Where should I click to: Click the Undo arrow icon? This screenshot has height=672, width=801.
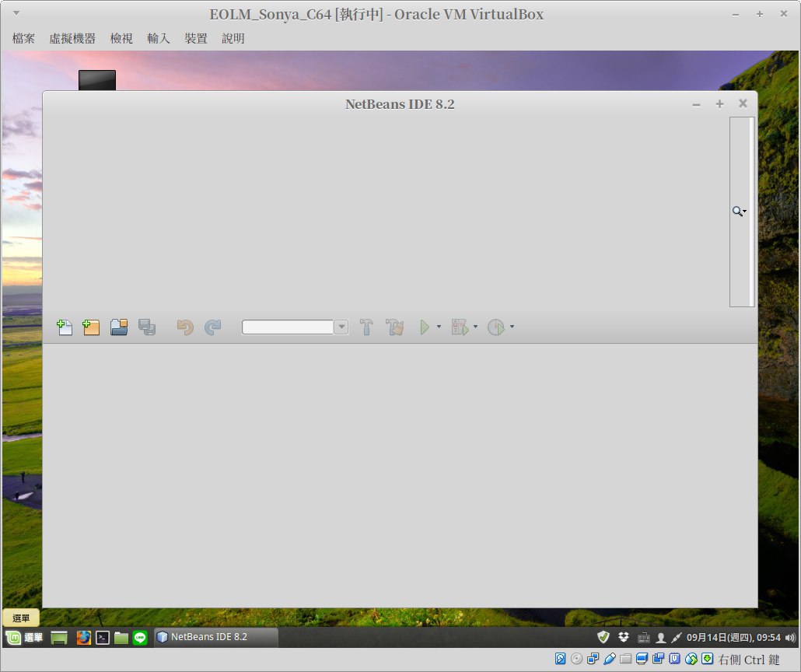coord(185,327)
